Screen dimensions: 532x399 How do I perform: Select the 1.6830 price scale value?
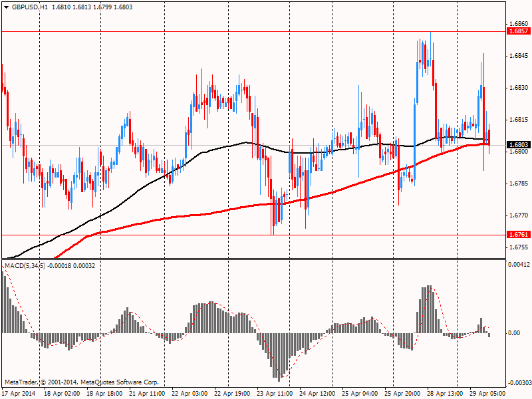[x=519, y=88]
